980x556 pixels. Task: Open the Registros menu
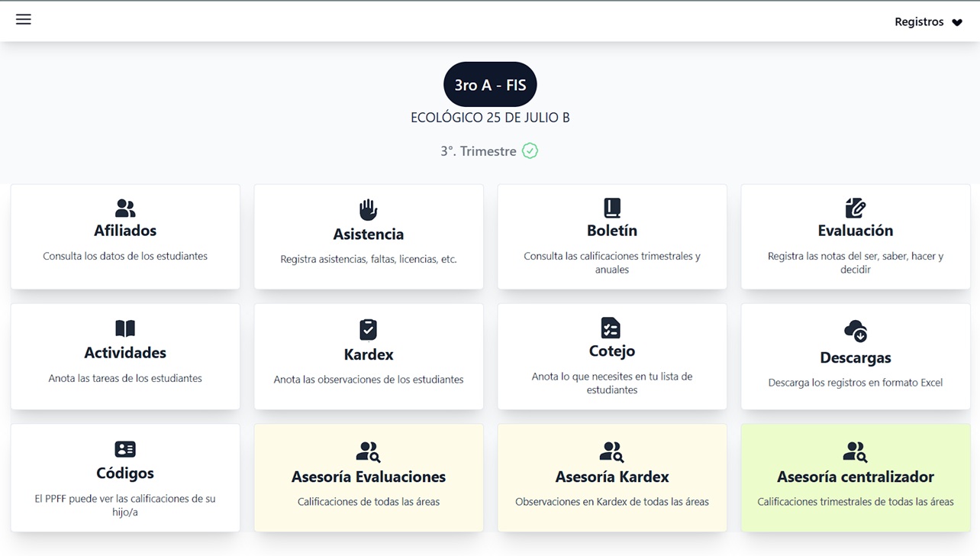[917, 21]
